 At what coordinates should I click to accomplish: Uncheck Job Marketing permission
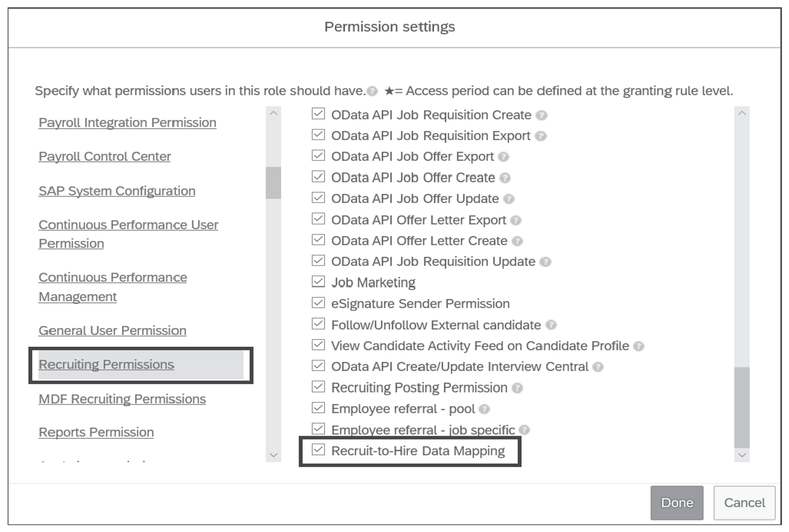[317, 282]
